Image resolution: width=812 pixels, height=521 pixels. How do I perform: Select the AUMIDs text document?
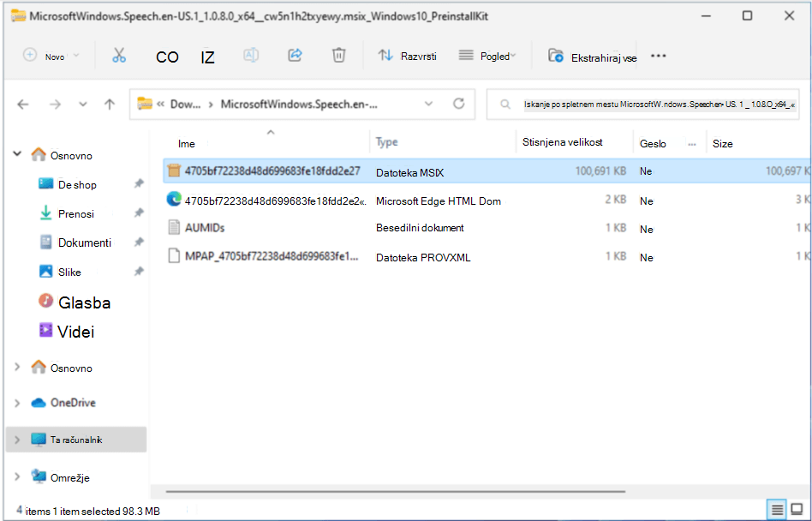tap(487, 228)
